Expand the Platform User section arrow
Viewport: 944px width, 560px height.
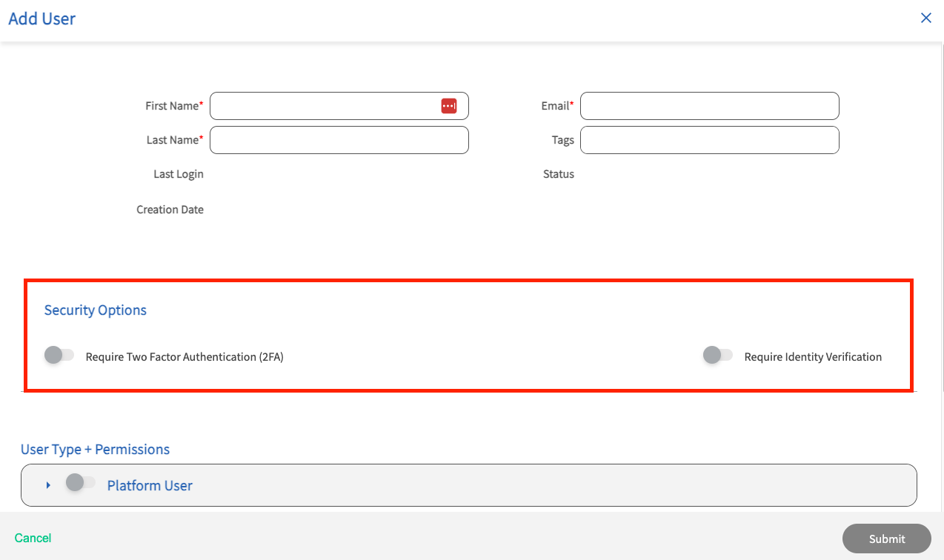coord(48,485)
